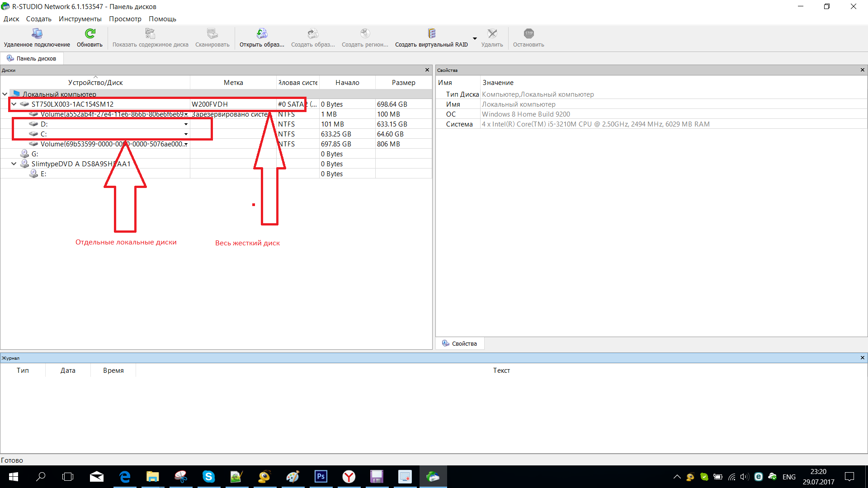The height and width of the screenshot is (488, 868).
Task: Click the Удалить toolbar icon
Action: 492,33
